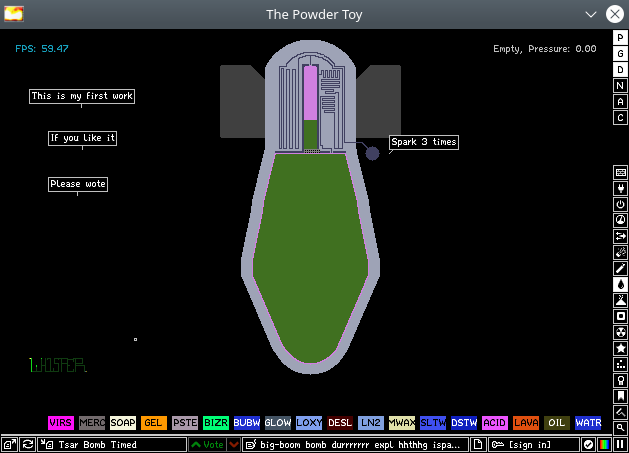Select the LAVA element
629x453 pixels.
[526, 423]
